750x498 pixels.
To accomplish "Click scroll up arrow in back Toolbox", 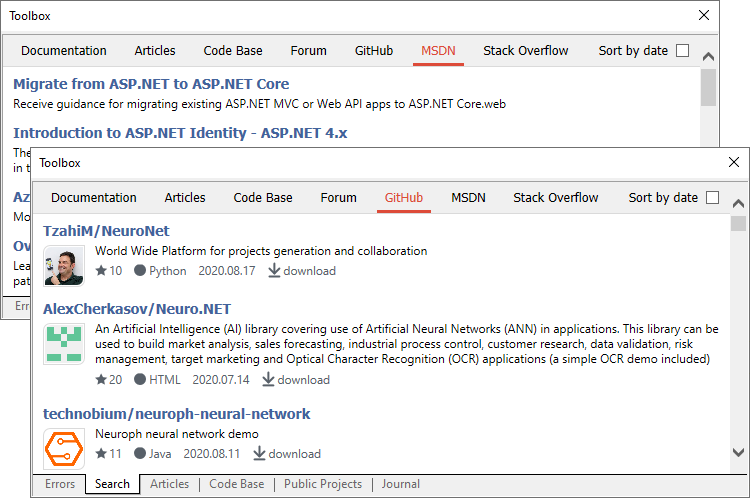I will [x=708, y=56].
